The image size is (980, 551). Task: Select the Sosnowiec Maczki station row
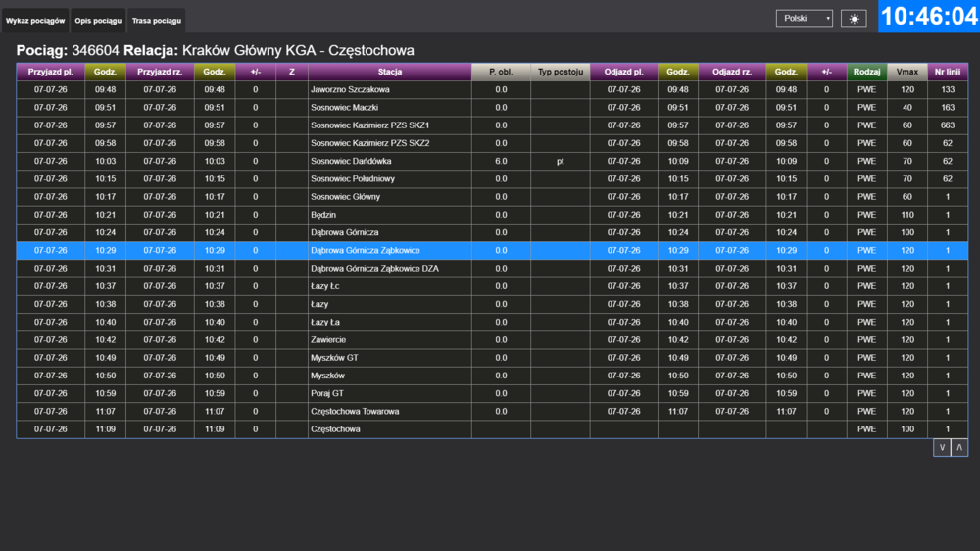coord(492,108)
